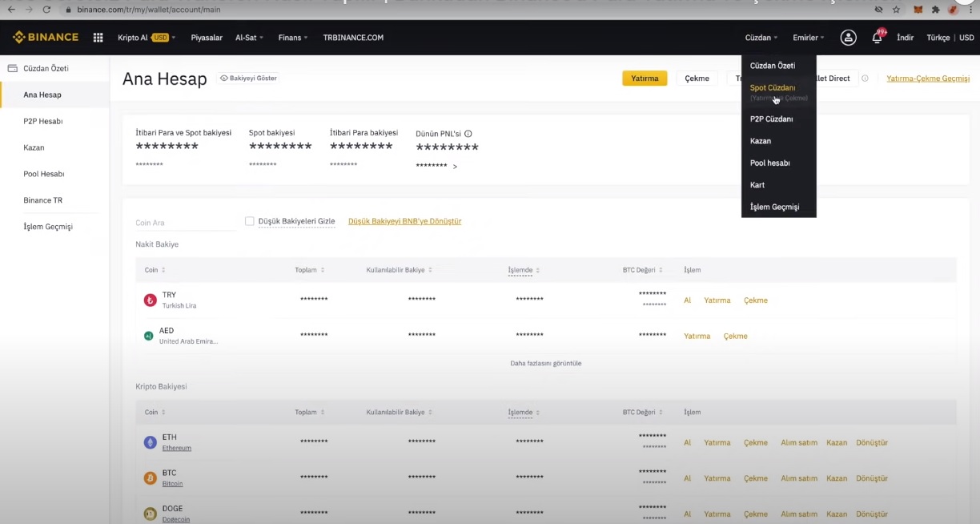Open TRBINANCE.COM nav link
The width and height of the screenshot is (980, 524).
click(x=353, y=38)
